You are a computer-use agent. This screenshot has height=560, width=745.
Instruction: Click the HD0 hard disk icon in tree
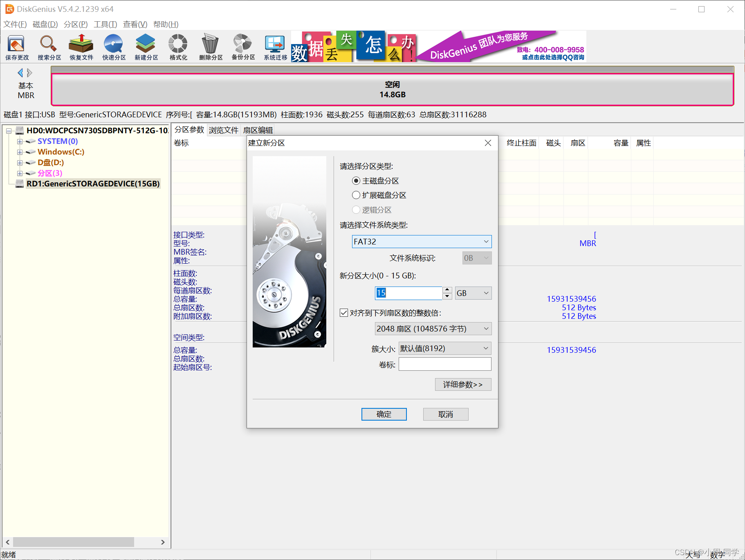pos(20,130)
